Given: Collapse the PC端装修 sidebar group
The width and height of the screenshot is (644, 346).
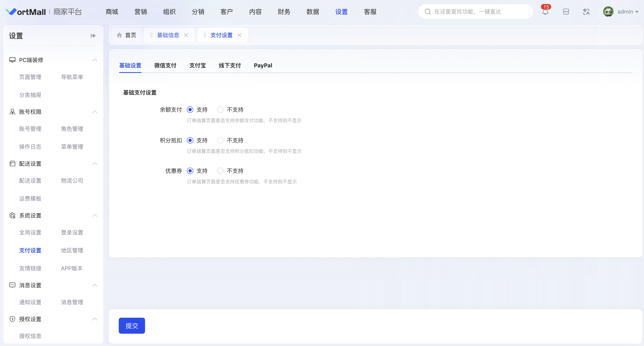Looking at the screenshot, I should 95,60.
